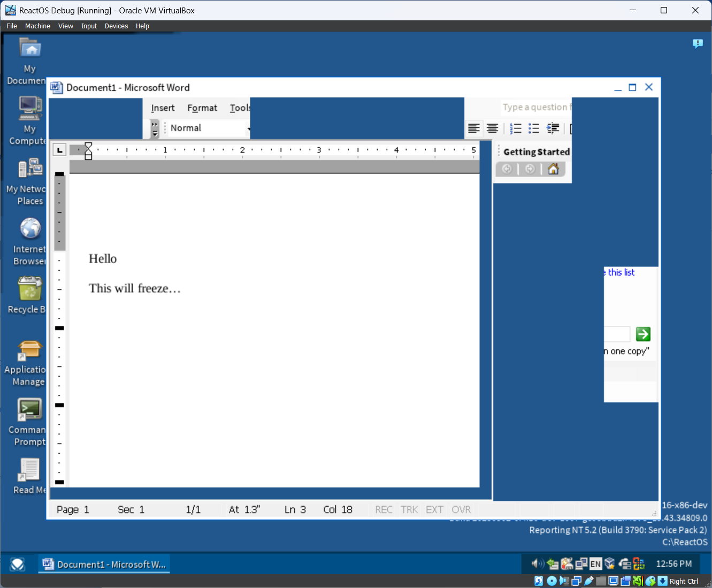Toggle REC macro recording in status bar
Screen dimensions: 712x588
384,510
